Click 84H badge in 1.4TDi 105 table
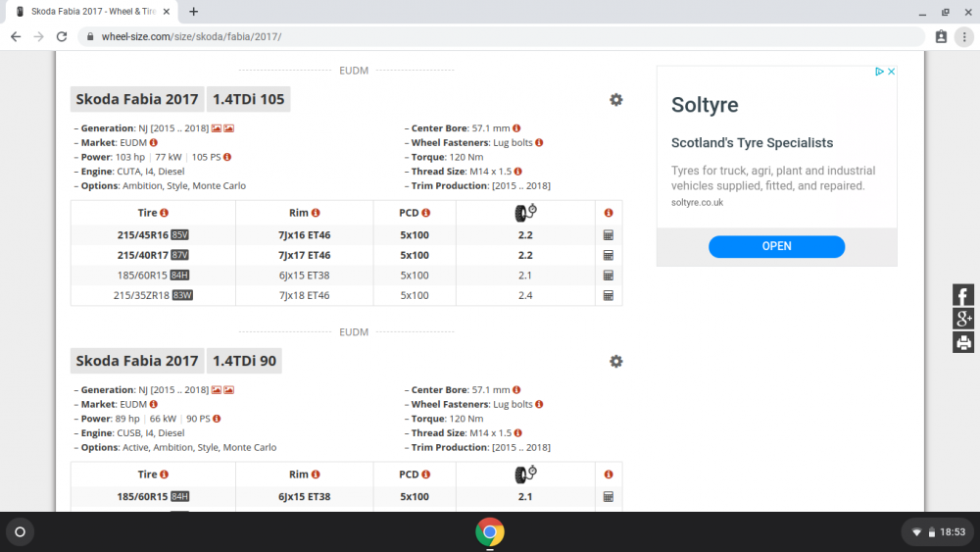Image resolution: width=980 pixels, height=552 pixels. [179, 276]
